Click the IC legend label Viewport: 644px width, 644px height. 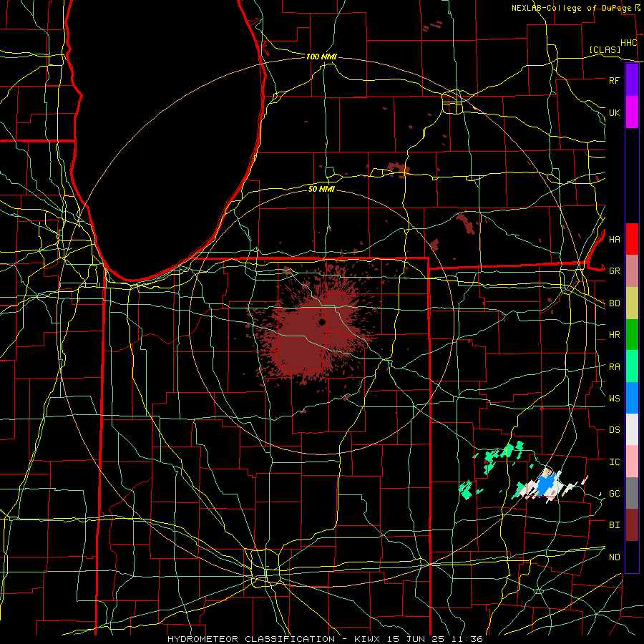tap(614, 462)
